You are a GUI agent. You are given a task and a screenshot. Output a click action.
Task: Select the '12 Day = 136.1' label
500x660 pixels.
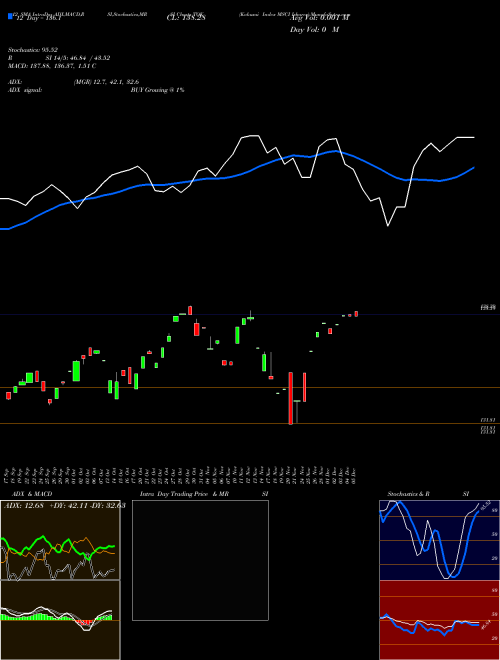click(x=38, y=18)
